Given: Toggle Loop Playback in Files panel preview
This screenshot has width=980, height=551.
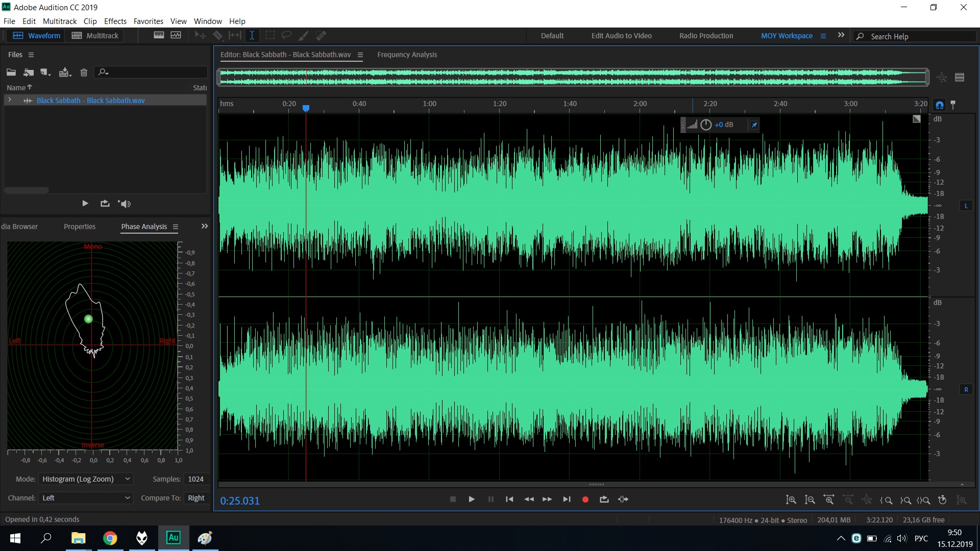Looking at the screenshot, I should click(x=105, y=203).
